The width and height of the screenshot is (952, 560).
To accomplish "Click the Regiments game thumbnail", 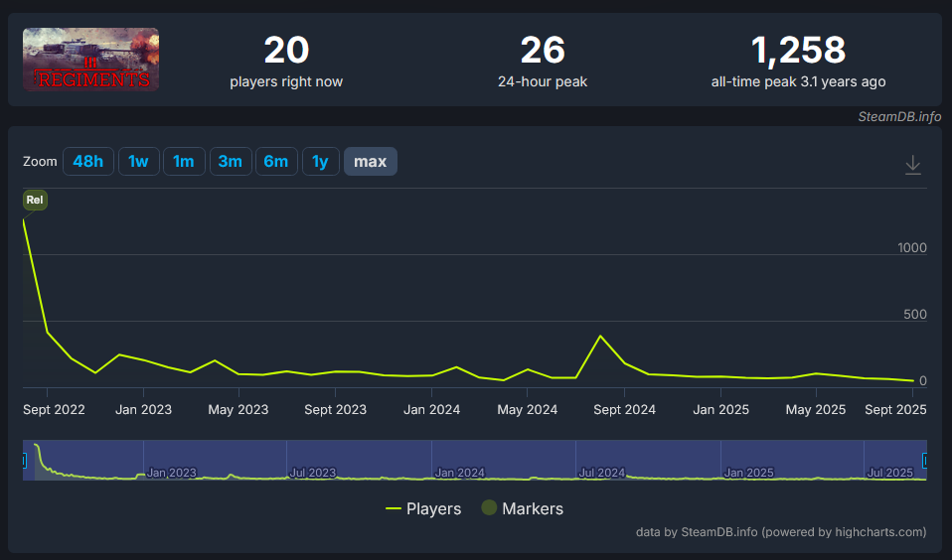I will click(x=91, y=60).
